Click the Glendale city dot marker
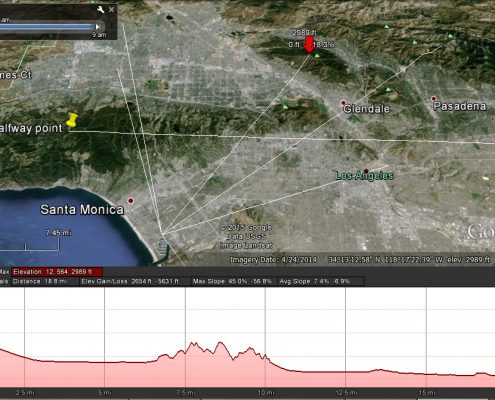The width and height of the screenshot is (495, 400). click(344, 103)
